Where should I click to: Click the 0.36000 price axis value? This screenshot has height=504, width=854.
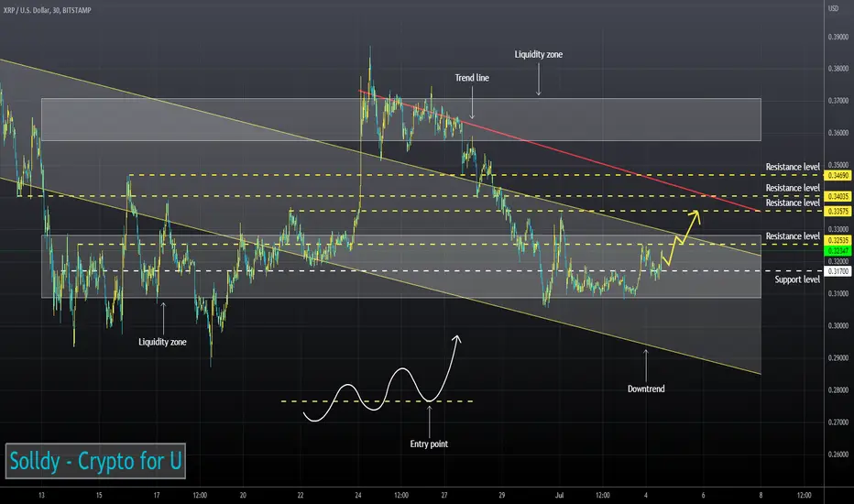pyautogui.click(x=838, y=133)
